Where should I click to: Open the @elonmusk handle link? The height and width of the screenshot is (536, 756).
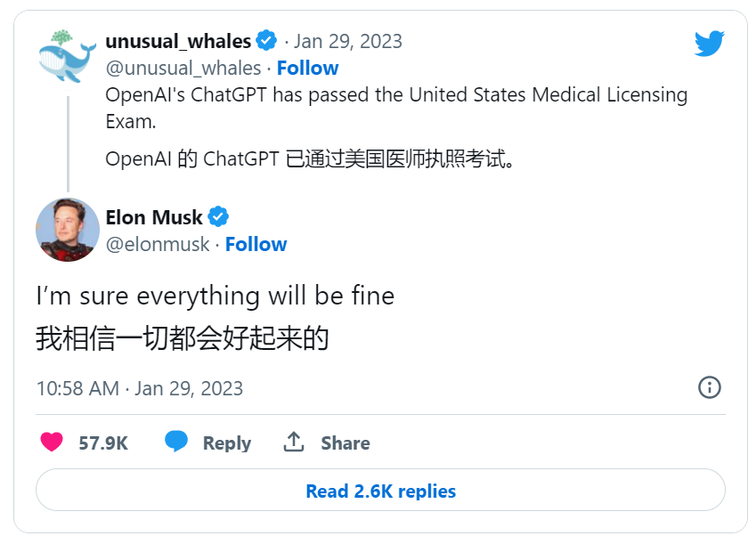(158, 244)
